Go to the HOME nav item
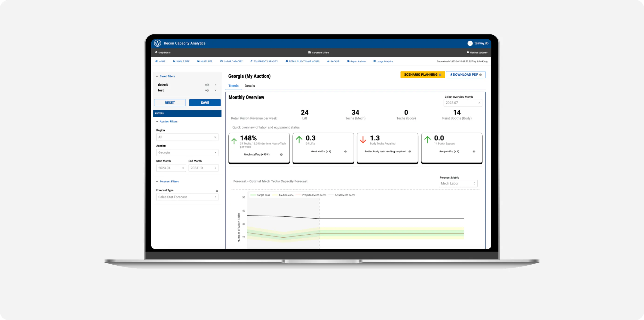Screen dimensions: 644x320 coord(160,61)
